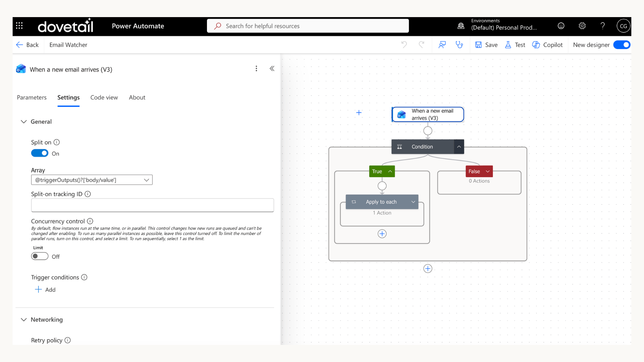Open the Flow checker stethoscope icon
This screenshot has height=362, width=644.
click(x=460, y=45)
